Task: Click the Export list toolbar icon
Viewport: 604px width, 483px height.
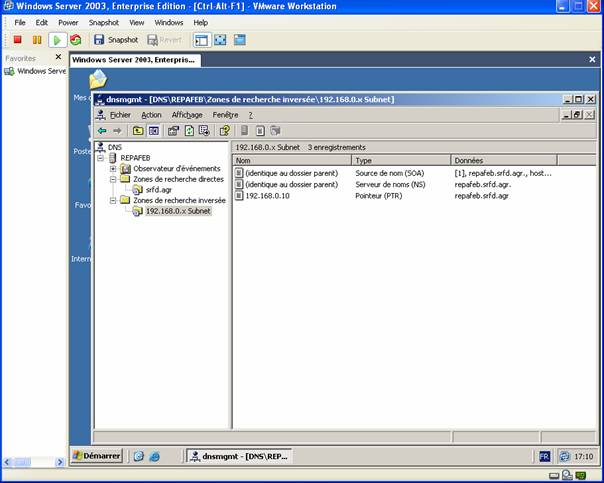Action: click(x=204, y=131)
